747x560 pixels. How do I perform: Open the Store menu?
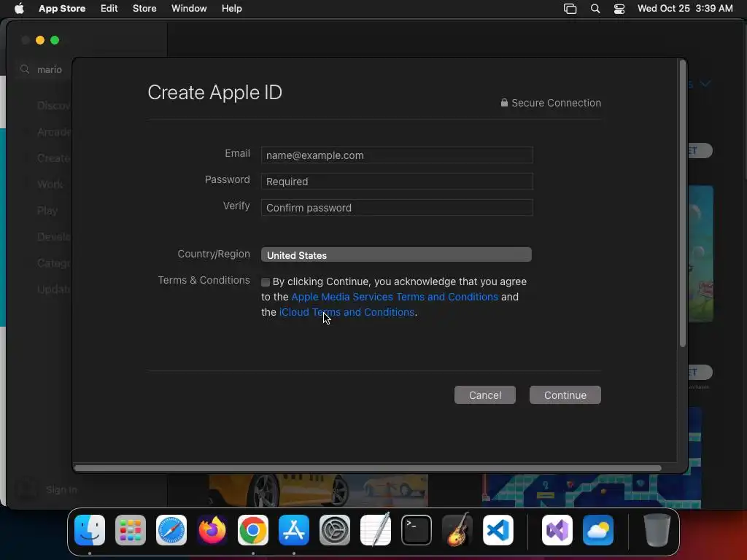[x=144, y=9]
